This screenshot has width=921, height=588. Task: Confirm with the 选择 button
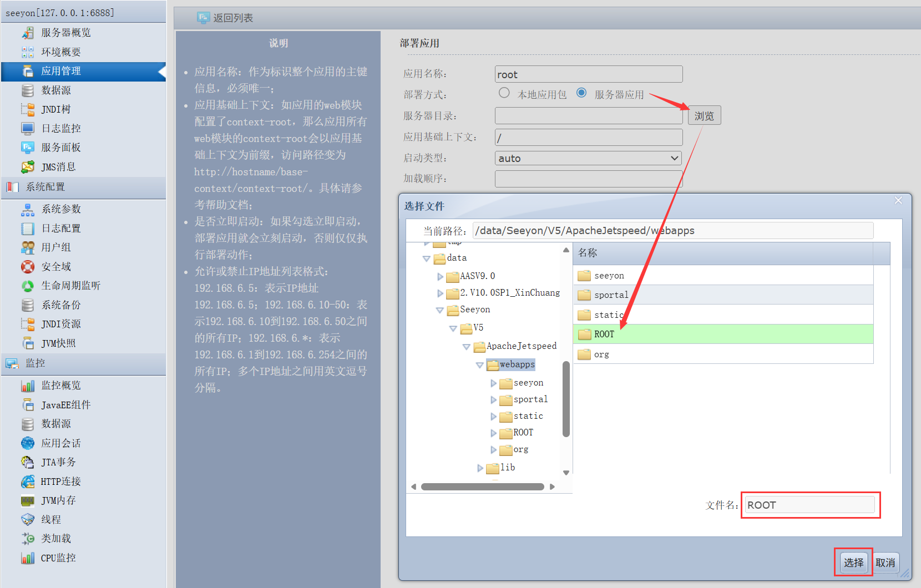point(853,562)
